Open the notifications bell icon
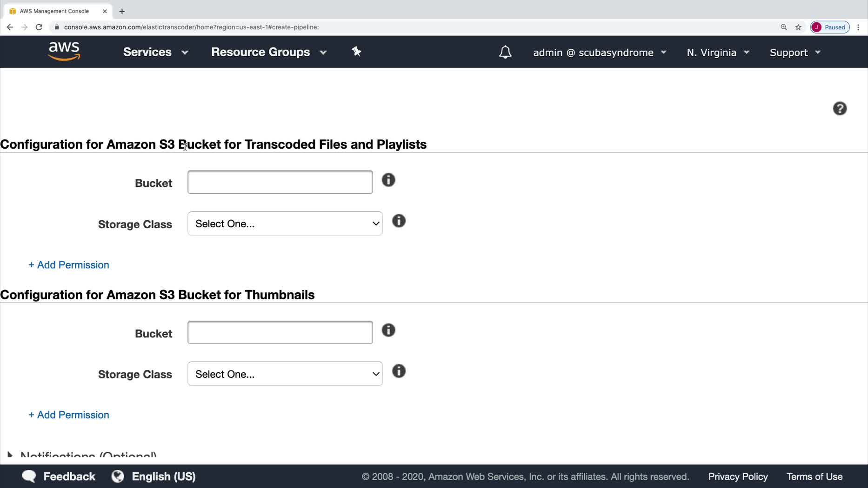The image size is (868, 488). click(x=505, y=52)
